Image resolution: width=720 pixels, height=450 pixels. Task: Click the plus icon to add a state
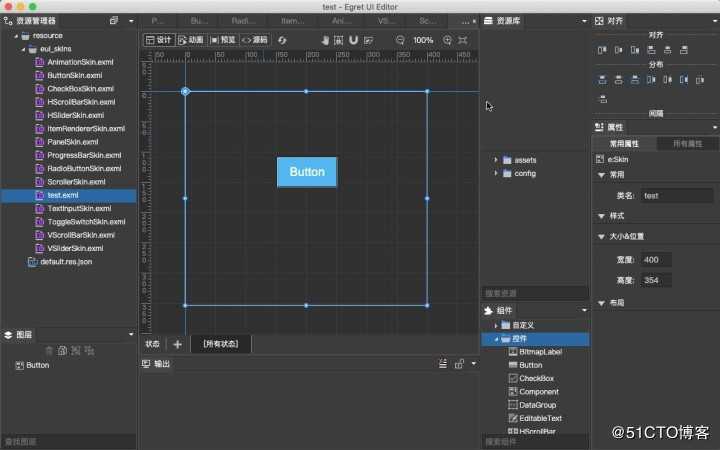(x=178, y=344)
